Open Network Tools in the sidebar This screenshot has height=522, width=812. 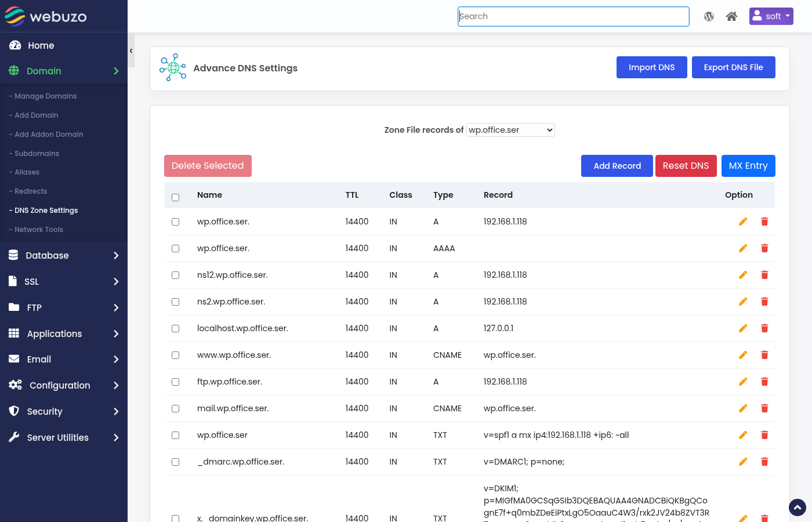[x=39, y=230]
